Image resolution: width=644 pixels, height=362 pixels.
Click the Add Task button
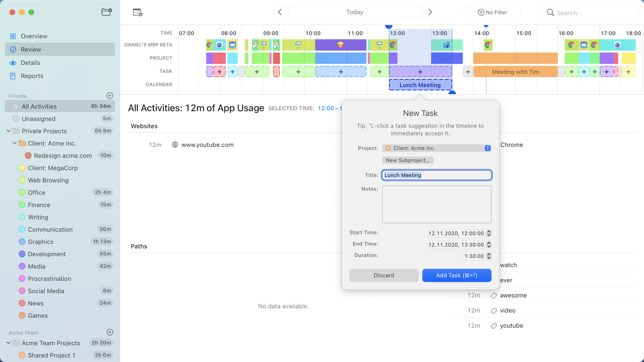click(457, 275)
